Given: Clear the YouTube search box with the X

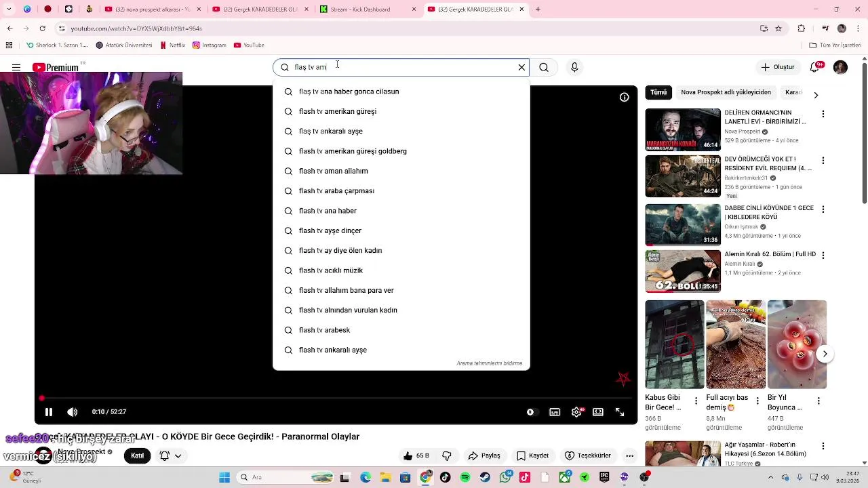Looking at the screenshot, I should (521, 67).
